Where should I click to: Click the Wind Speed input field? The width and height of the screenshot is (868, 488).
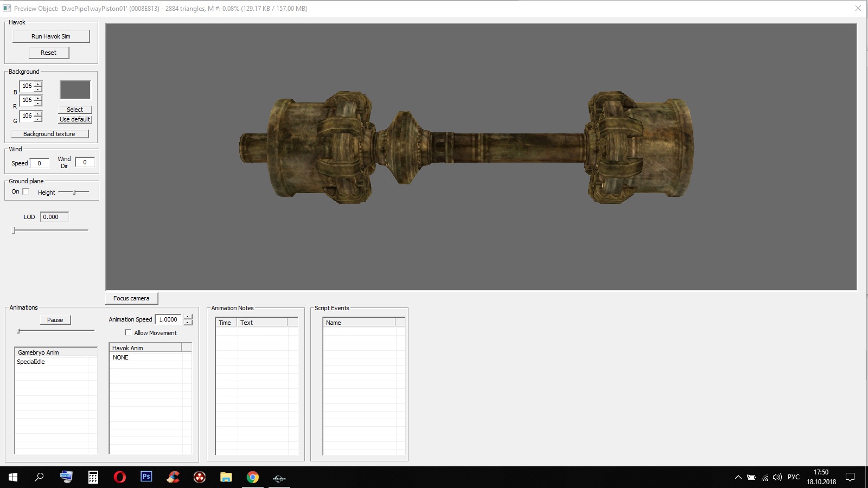click(39, 163)
